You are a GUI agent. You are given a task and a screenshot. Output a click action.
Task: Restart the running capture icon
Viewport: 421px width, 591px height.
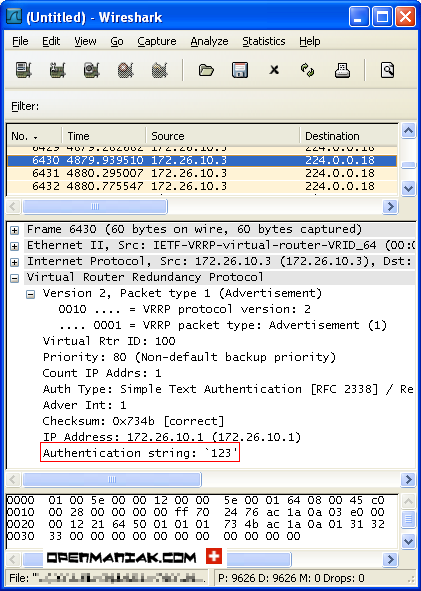click(x=159, y=70)
